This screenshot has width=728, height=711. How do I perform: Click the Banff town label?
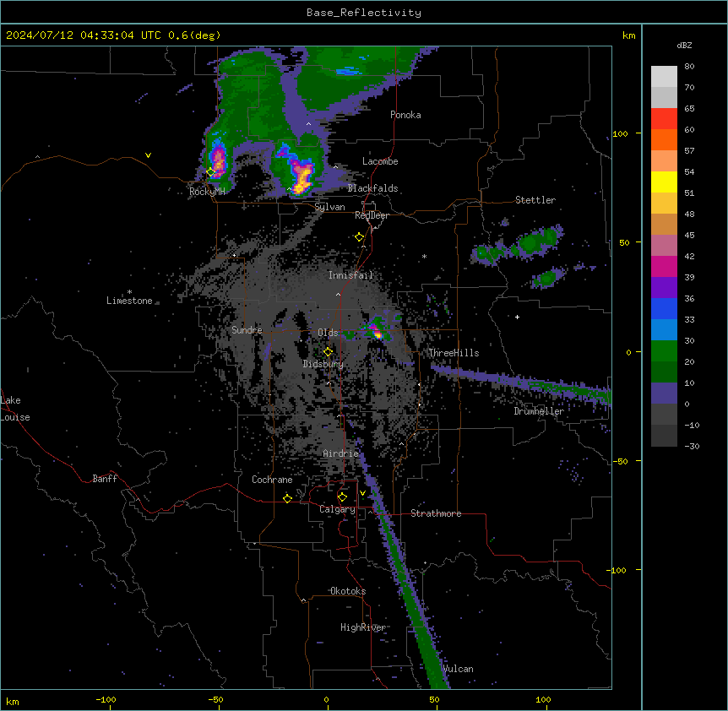pyautogui.click(x=105, y=479)
